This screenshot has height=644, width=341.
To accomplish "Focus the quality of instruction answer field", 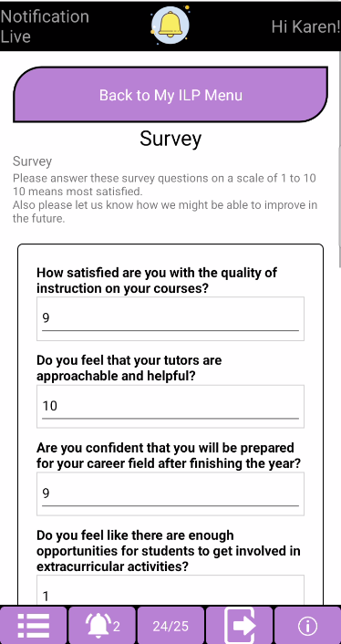I will point(170,318).
